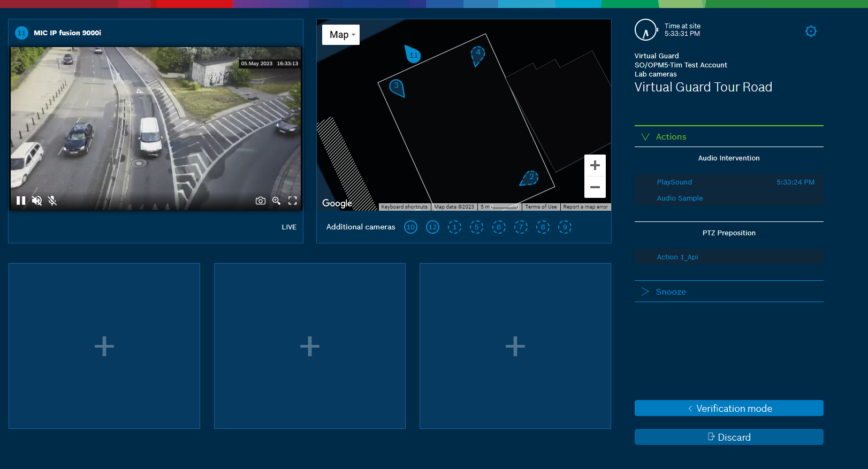Pause the live camera video
The width and height of the screenshot is (868, 469).
tap(21, 201)
